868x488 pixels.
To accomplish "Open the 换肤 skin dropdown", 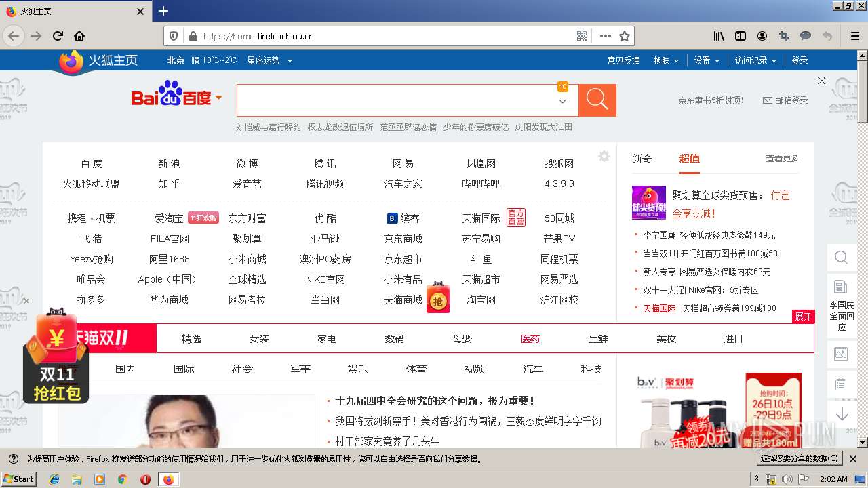I will point(666,60).
